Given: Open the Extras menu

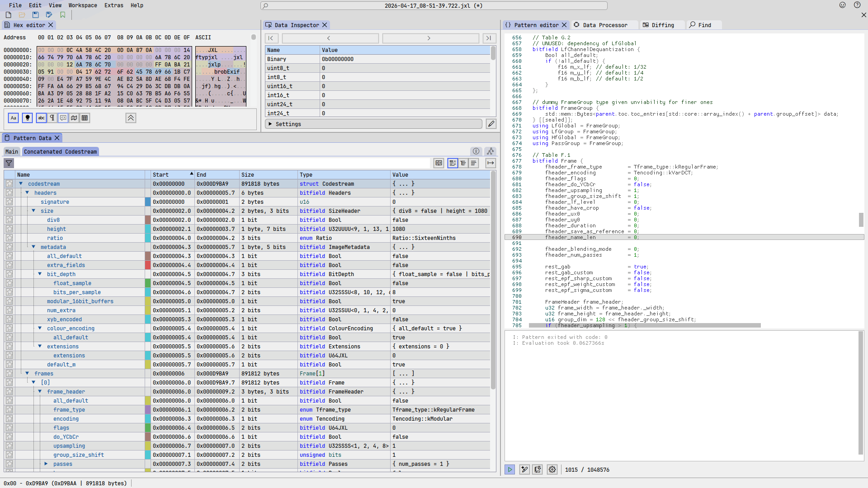Looking at the screenshot, I should click(114, 5).
